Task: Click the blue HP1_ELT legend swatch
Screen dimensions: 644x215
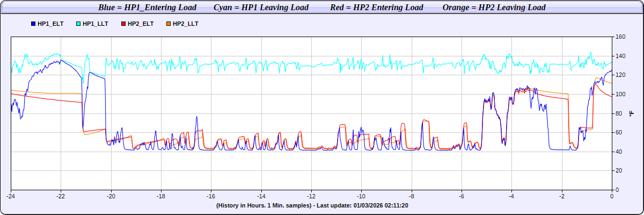Action: tap(34, 24)
